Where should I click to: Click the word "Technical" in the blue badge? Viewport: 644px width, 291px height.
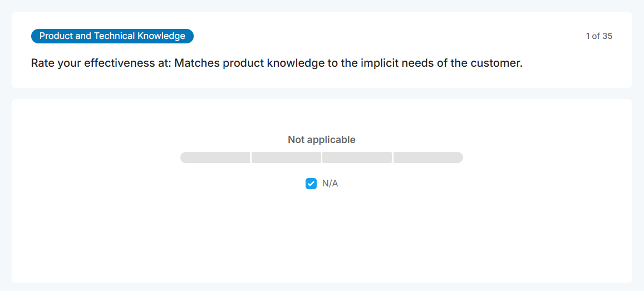pyautogui.click(x=116, y=36)
